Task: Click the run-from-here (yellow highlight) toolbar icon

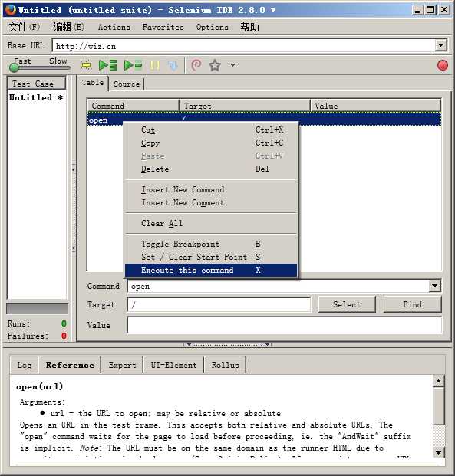Action: point(86,65)
